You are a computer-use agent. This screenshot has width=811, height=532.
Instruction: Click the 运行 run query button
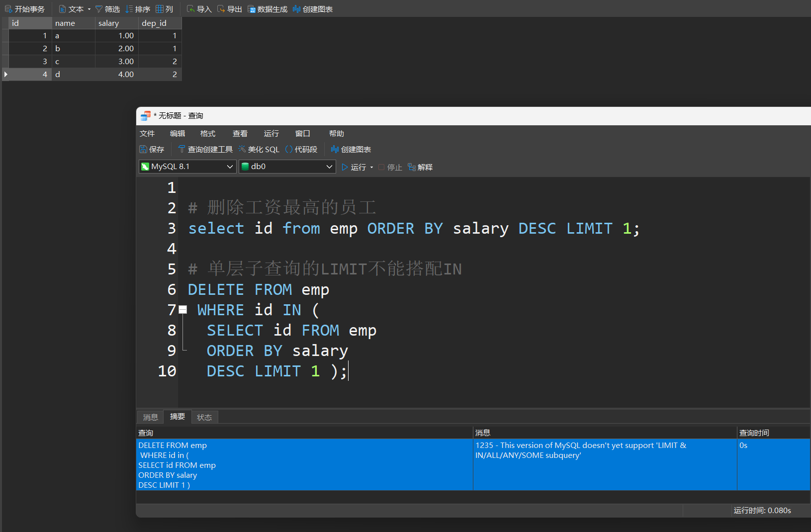354,167
